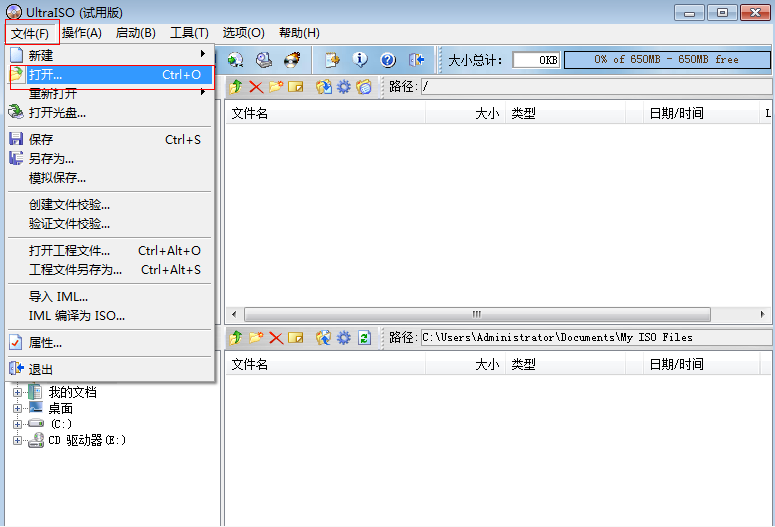Click the 650MB capacity usage bar
Screen dimensions: 775x527
coord(667,60)
